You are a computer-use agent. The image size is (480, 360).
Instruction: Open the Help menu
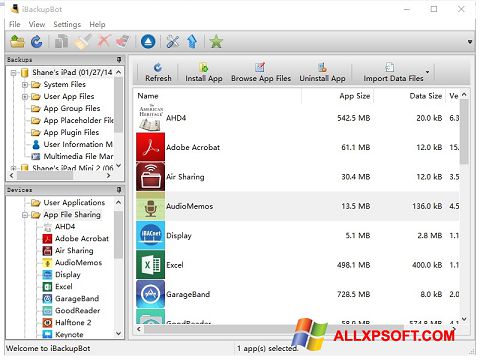point(97,24)
